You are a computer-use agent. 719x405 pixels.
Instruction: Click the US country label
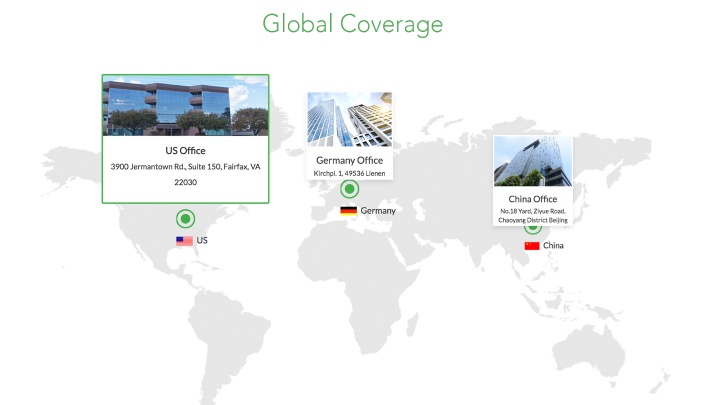coord(202,240)
